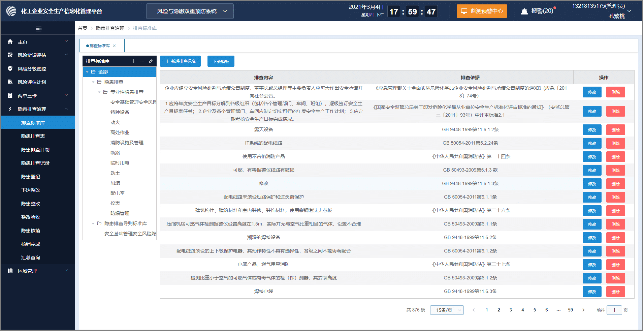Expand the 区域管理 sidebar menu
Viewport: 644px width, 331px height.
point(66,270)
